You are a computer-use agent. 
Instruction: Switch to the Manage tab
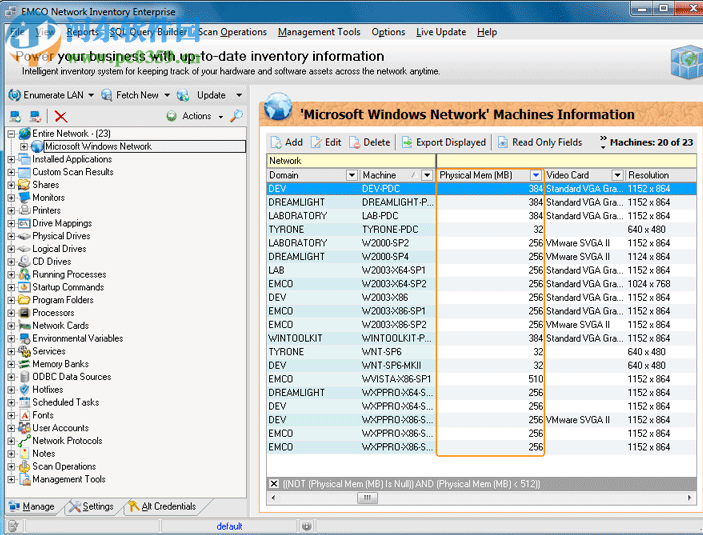[32, 506]
